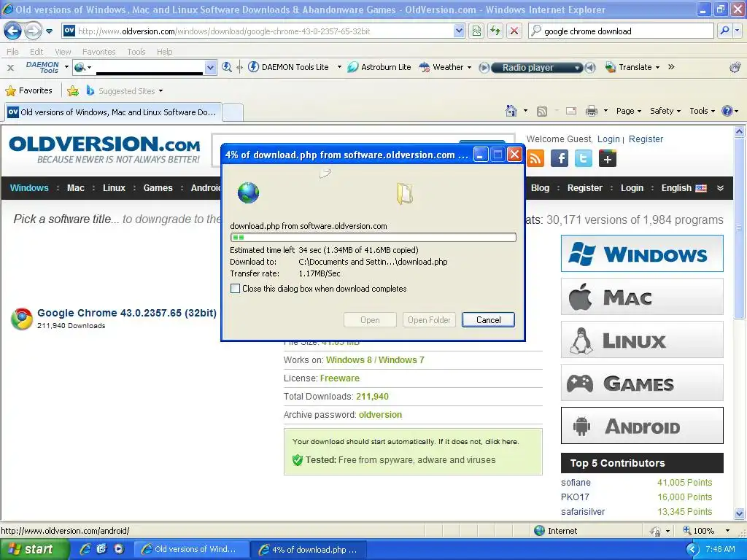747x560 pixels.
Task: Open the DAEMON Tools search combo dropdown
Action: click(x=210, y=68)
